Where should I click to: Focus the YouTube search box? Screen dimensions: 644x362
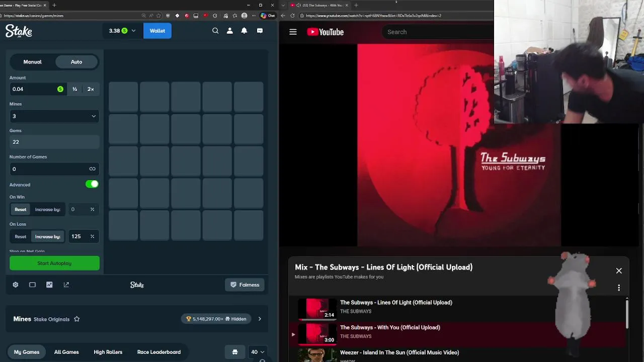tap(438, 32)
